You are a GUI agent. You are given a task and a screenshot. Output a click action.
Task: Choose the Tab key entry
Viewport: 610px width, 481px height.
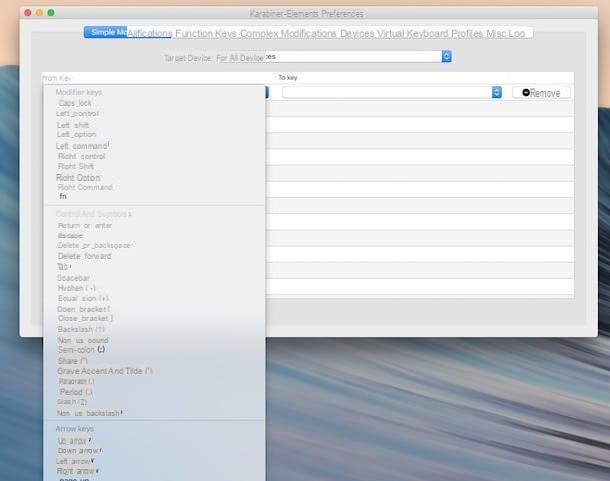coord(63,267)
